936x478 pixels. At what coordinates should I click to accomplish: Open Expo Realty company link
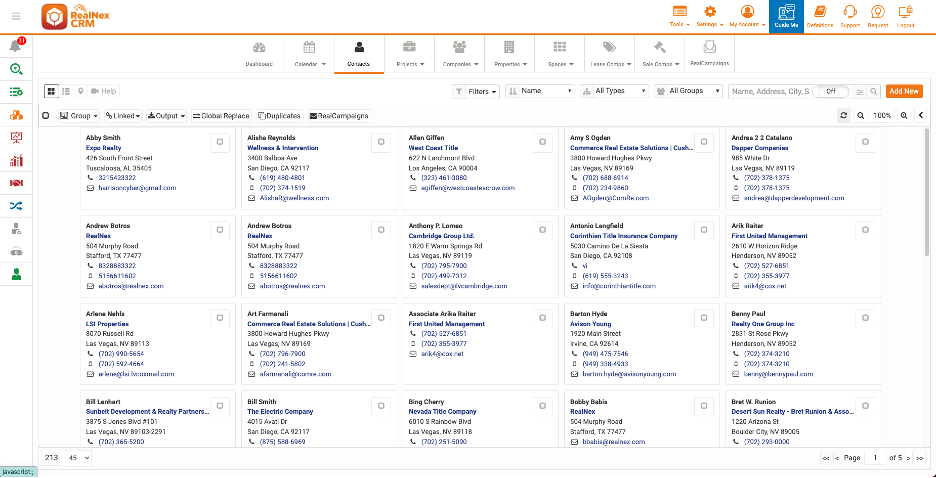click(104, 147)
